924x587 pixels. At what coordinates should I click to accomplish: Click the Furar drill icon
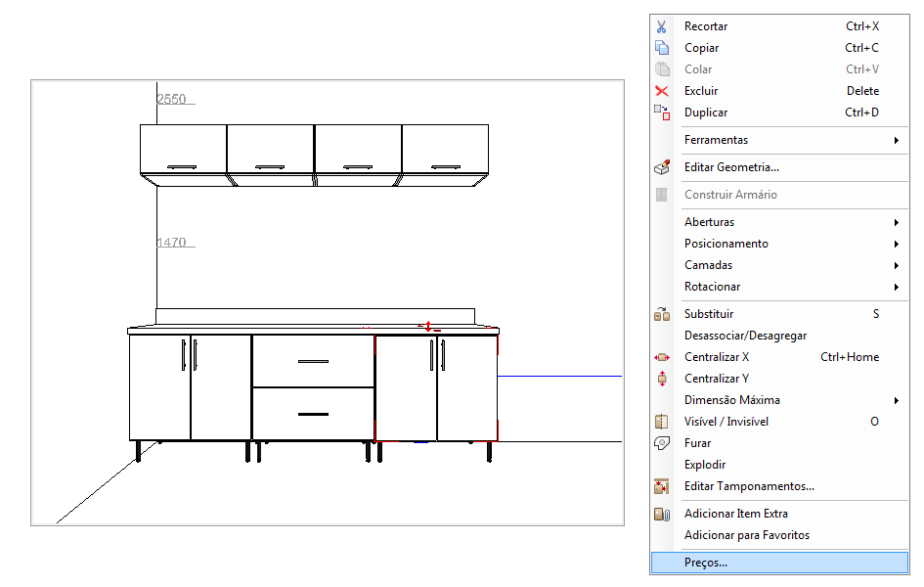click(662, 443)
